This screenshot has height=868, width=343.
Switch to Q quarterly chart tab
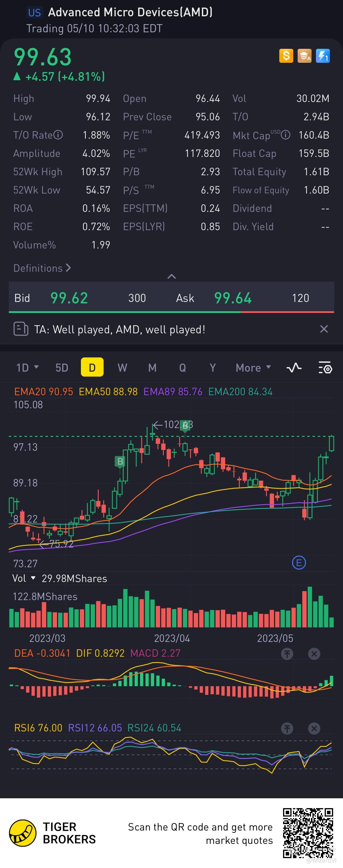coord(182,367)
